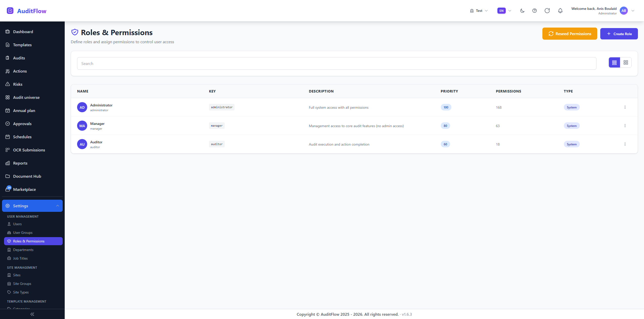The height and width of the screenshot is (319, 644).
Task: Open Site Types submenu item
Action: point(33,292)
